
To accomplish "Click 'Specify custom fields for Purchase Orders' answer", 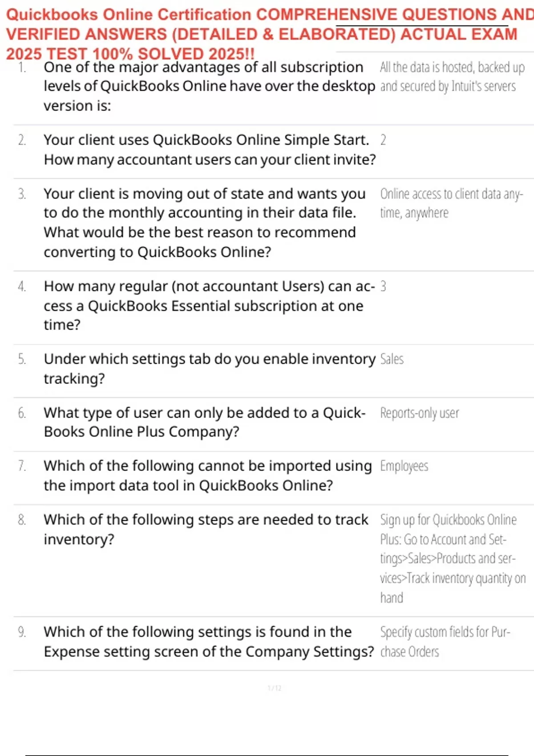I will 444,641.
